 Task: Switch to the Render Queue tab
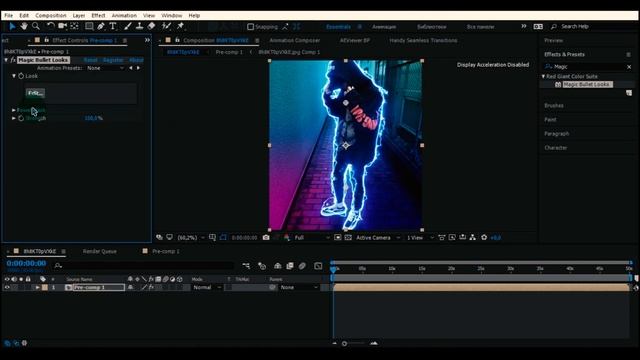tap(100, 251)
